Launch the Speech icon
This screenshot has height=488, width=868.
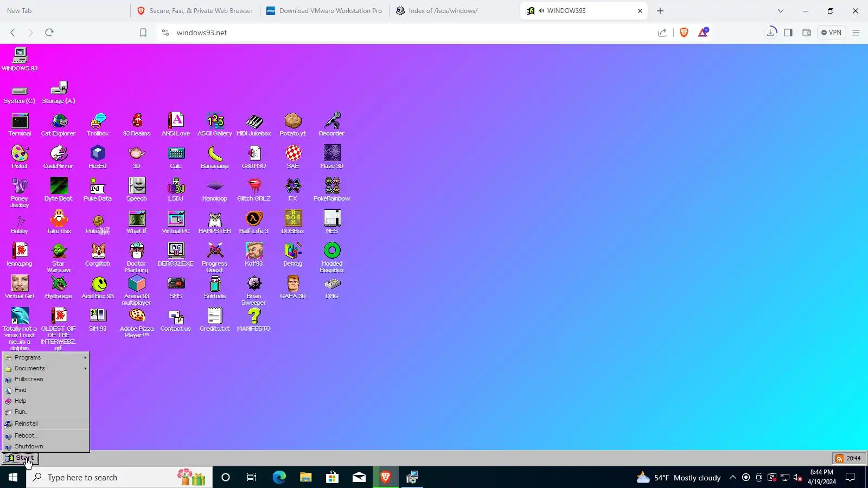point(137,190)
